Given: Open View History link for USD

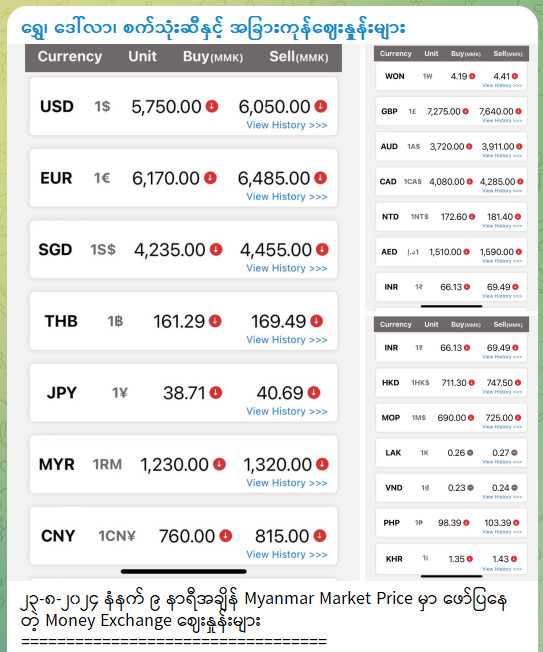Looking at the screenshot, I should pyautogui.click(x=287, y=125).
